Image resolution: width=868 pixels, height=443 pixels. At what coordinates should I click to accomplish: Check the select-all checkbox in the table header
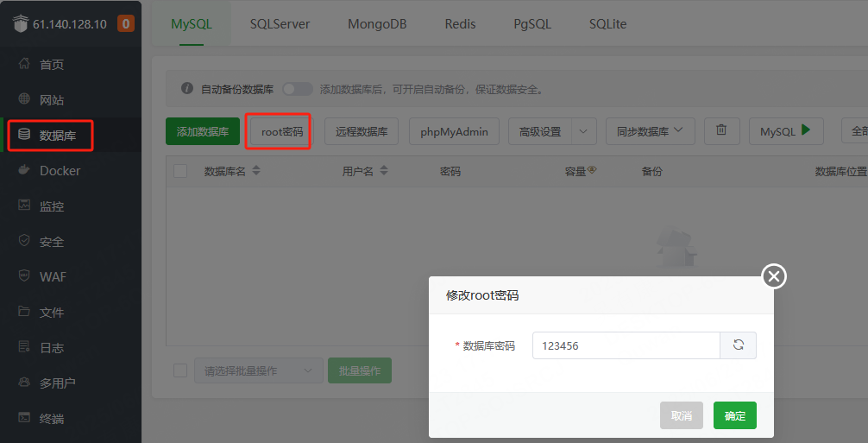pos(180,171)
